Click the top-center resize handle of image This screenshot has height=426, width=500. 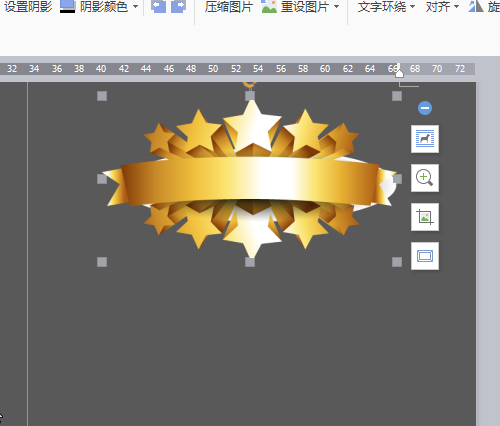point(250,96)
